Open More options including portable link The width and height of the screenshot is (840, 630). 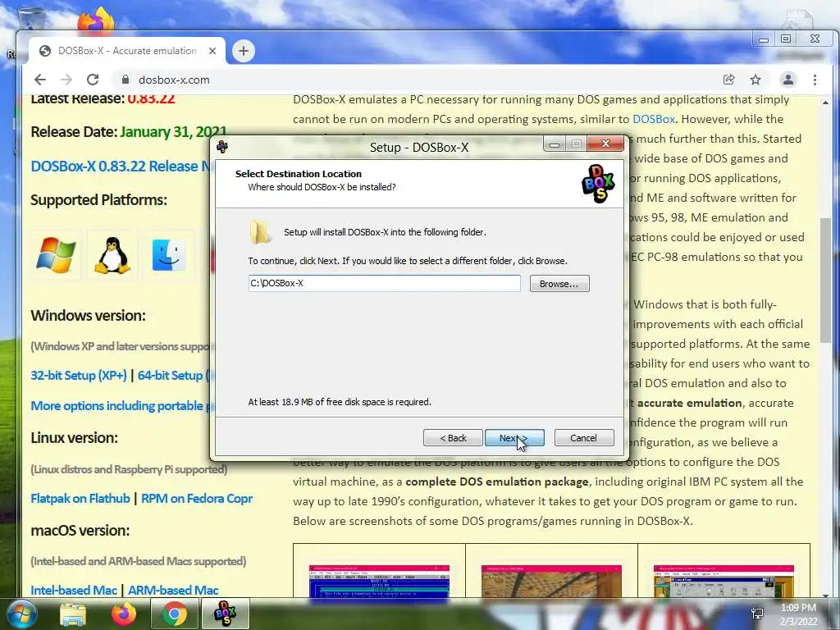pyautogui.click(x=120, y=406)
